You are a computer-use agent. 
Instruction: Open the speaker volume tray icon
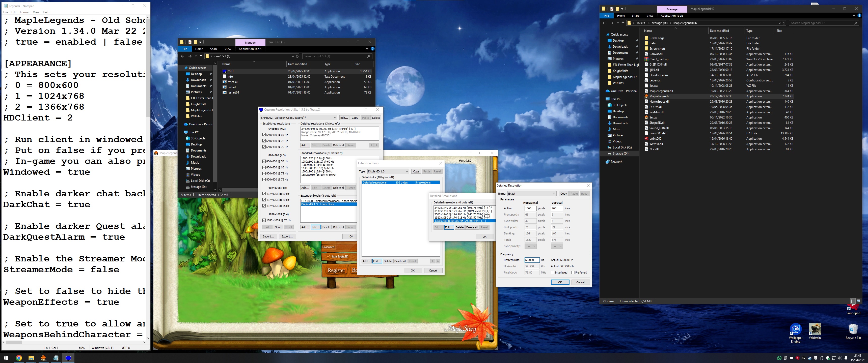(840, 358)
